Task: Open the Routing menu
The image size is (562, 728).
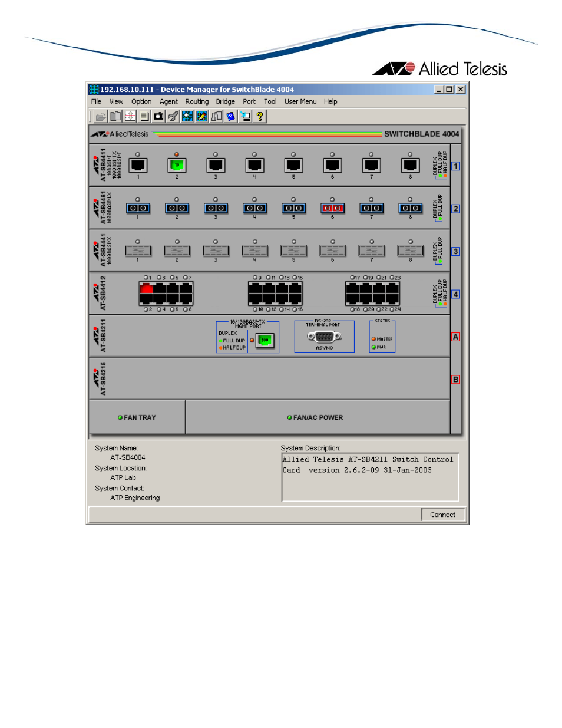Action: 197,102
